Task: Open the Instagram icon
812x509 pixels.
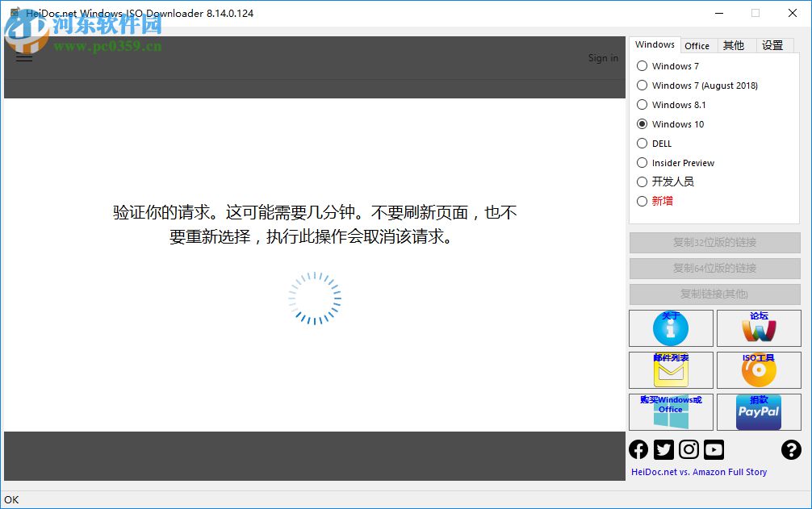Action: (688, 449)
